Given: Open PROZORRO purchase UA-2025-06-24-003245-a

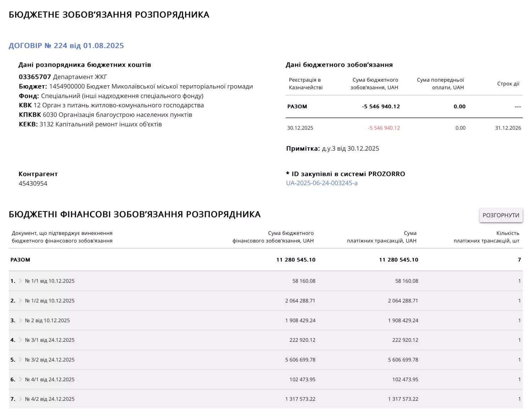Looking at the screenshot, I should 322,183.
